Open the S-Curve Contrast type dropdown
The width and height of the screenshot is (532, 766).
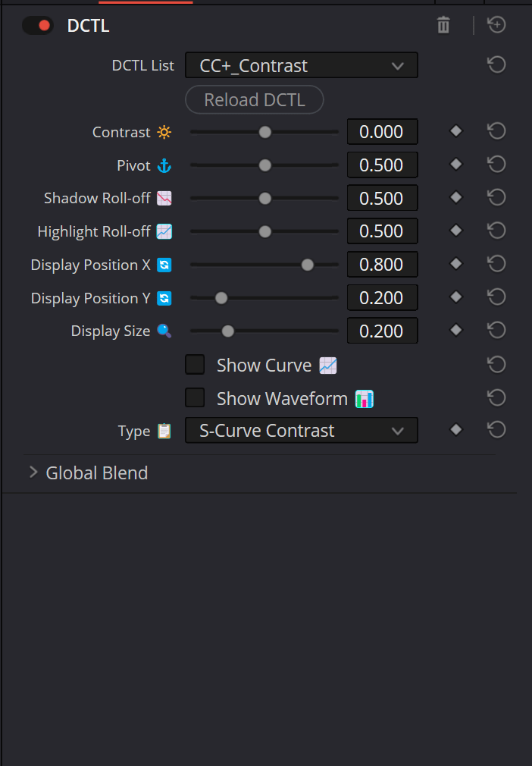click(301, 430)
